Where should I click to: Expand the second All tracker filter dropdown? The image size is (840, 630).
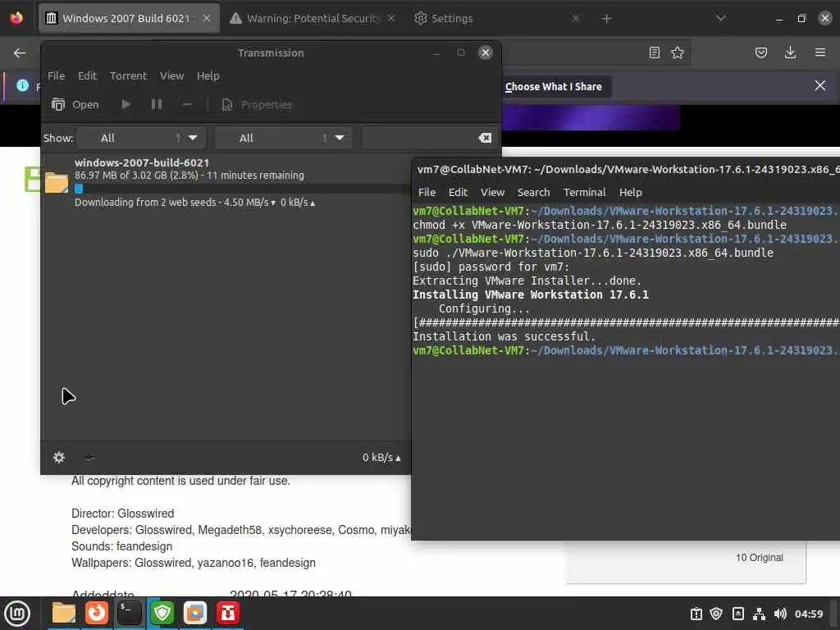[x=283, y=138]
